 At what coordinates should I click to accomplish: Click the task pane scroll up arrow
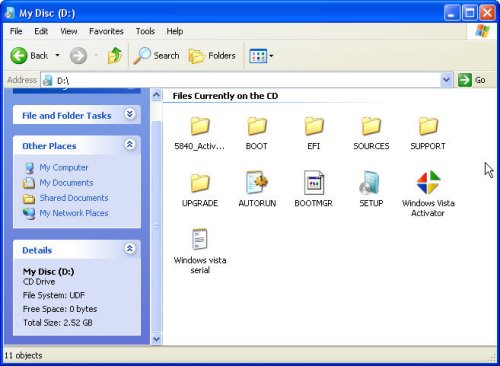pos(156,96)
